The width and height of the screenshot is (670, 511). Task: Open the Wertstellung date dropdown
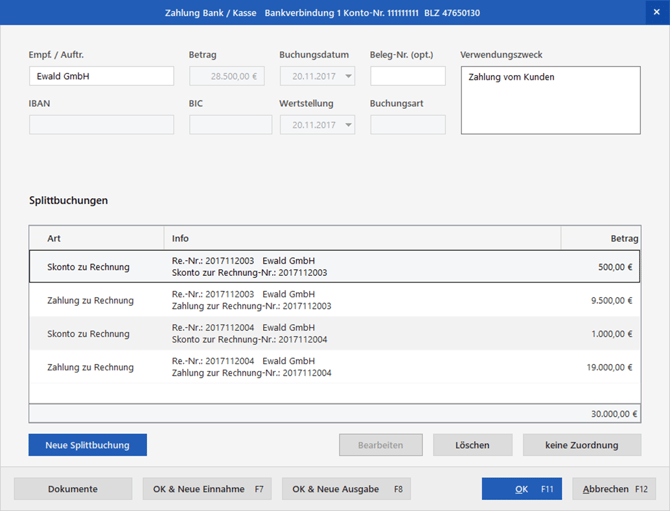click(x=348, y=125)
